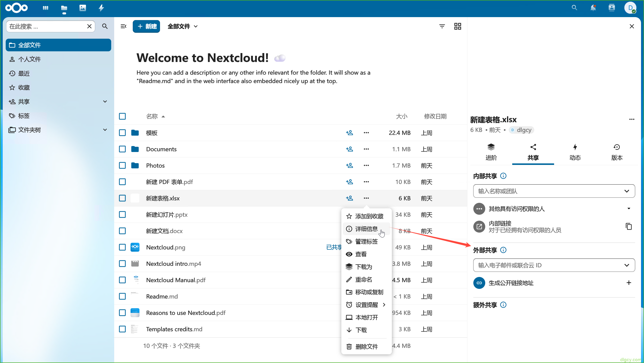Choose 删除文件 in context menu
Screen dimensions: 644x363
coord(366,346)
